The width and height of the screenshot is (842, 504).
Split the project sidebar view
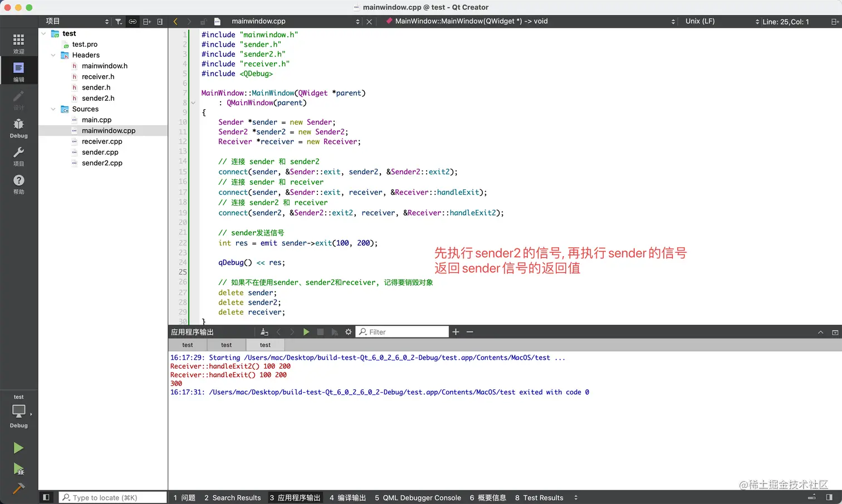pyautogui.click(x=147, y=22)
